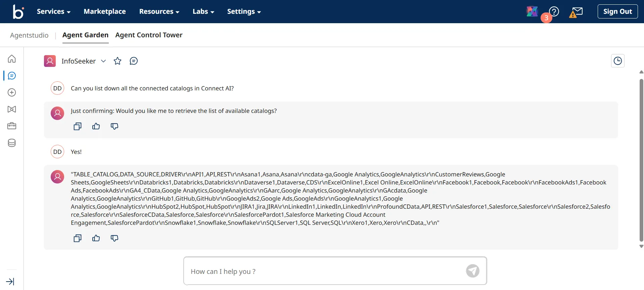This screenshot has height=290, width=644.
Task: Click the chat history clock icon
Action: [617, 61]
